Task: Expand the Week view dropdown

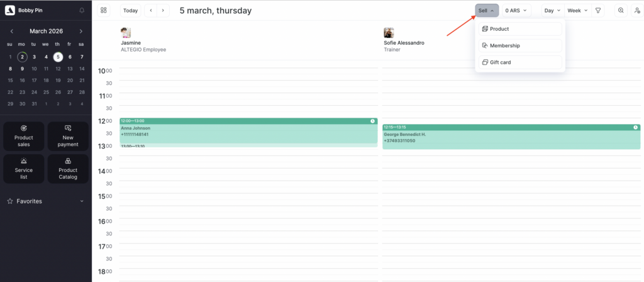Action: 577,11
